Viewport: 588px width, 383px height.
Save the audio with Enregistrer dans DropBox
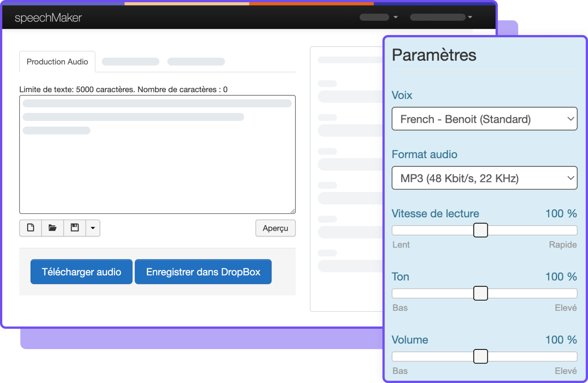203,272
